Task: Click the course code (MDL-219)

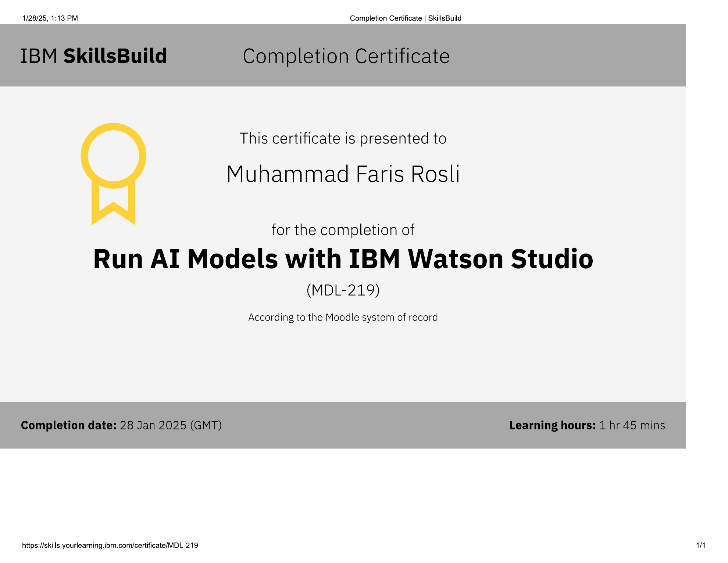Action: (x=343, y=290)
